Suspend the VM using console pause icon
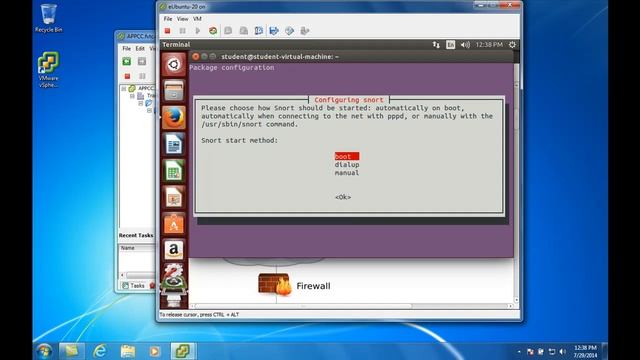 pos(182,31)
